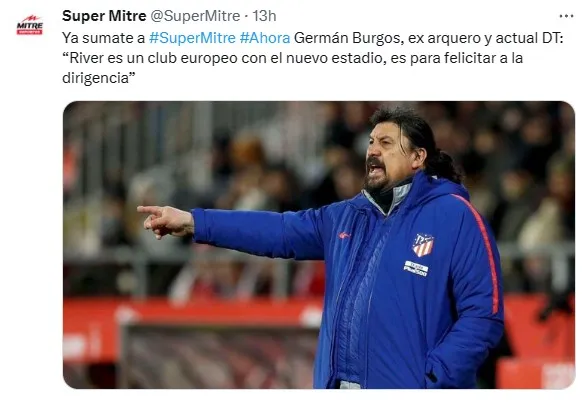Click the quote line starting with River
The width and height of the screenshot is (584, 402).
click(292, 58)
